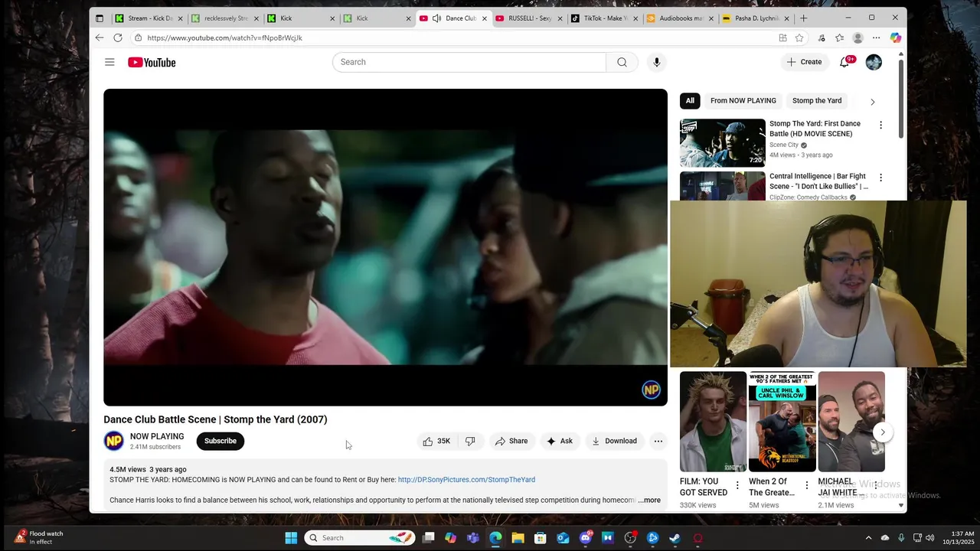Select the Stomp the Yard chip
The width and height of the screenshot is (980, 551).
click(817, 101)
